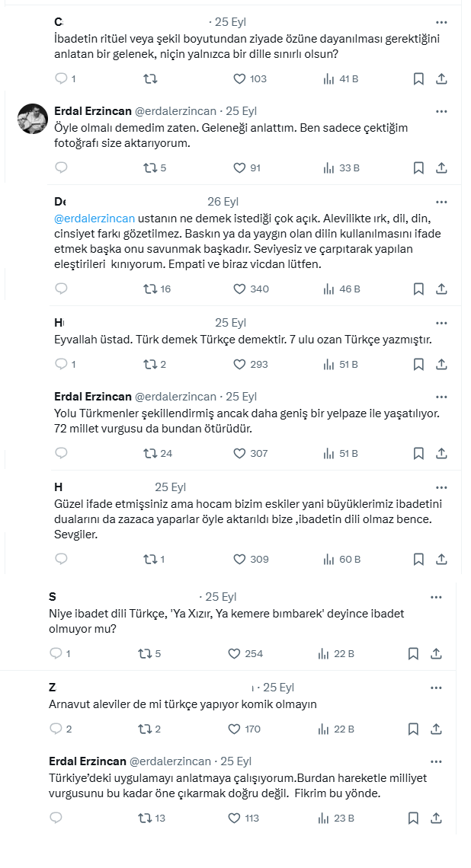This screenshot has height=868, width=471.
Task: Reply to the '72 millet vurgusu' tweet
Action: coord(62,453)
